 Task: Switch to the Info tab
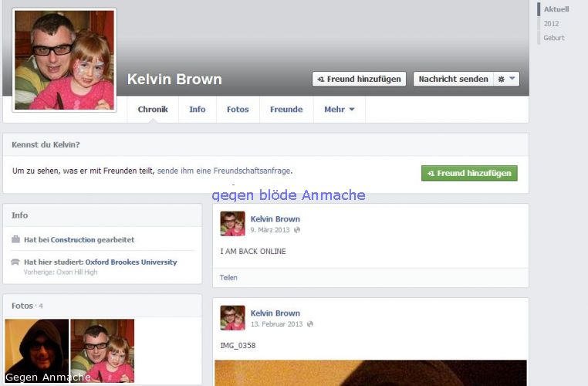pyautogui.click(x=198, y=110)
